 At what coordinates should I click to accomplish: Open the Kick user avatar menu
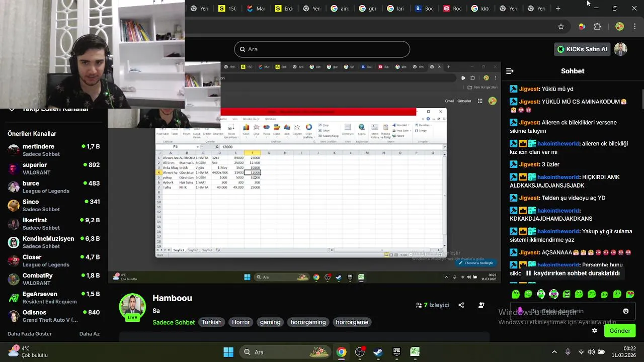coord(620,49)
